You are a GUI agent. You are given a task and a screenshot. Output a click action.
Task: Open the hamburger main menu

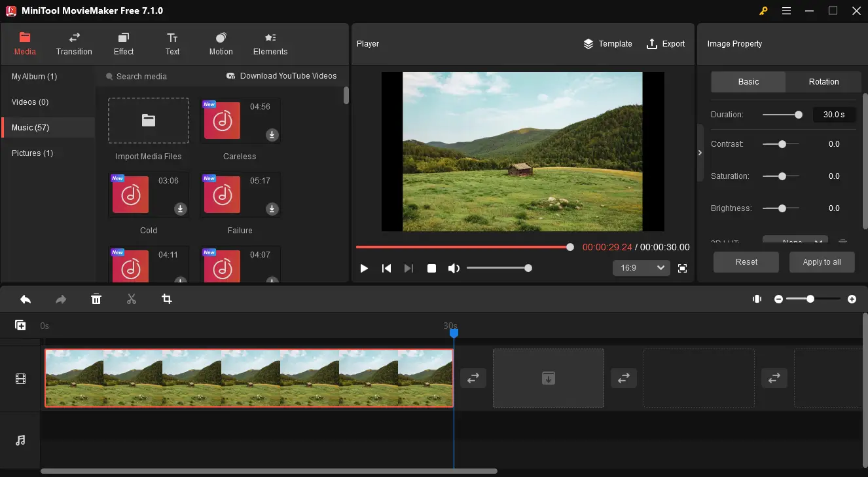point(786,10)
